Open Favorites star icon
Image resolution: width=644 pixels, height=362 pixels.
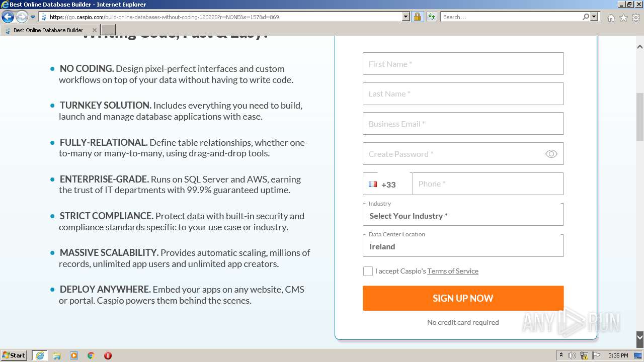[x=623, y=18]
